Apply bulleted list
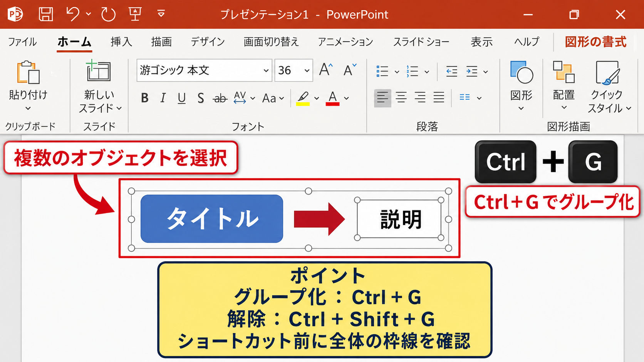 coord(382,71)
